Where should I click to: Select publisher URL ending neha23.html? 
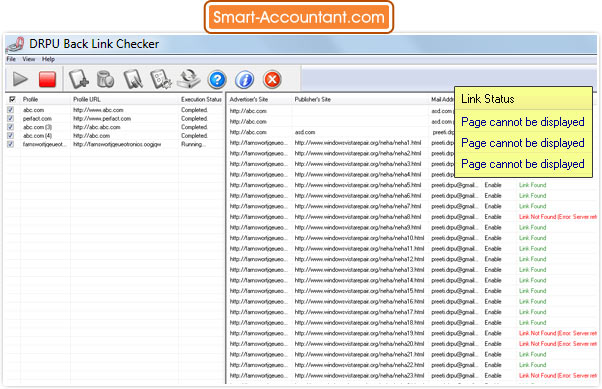click(x=359, y=376)
